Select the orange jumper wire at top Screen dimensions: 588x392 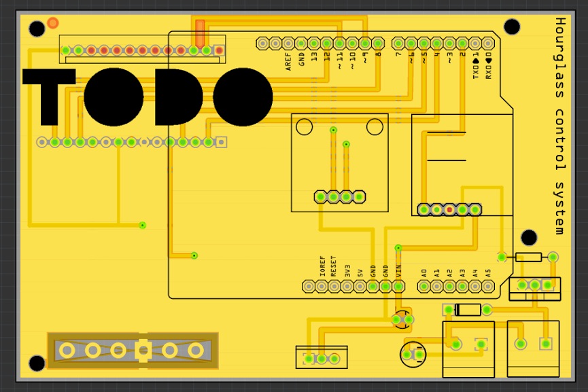click(200, 34)
